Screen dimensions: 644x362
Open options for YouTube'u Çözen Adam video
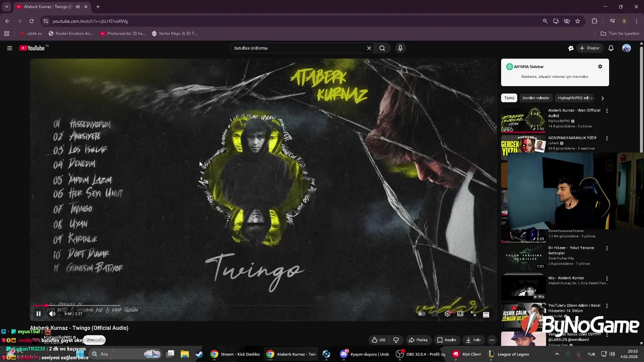(607, 306)
